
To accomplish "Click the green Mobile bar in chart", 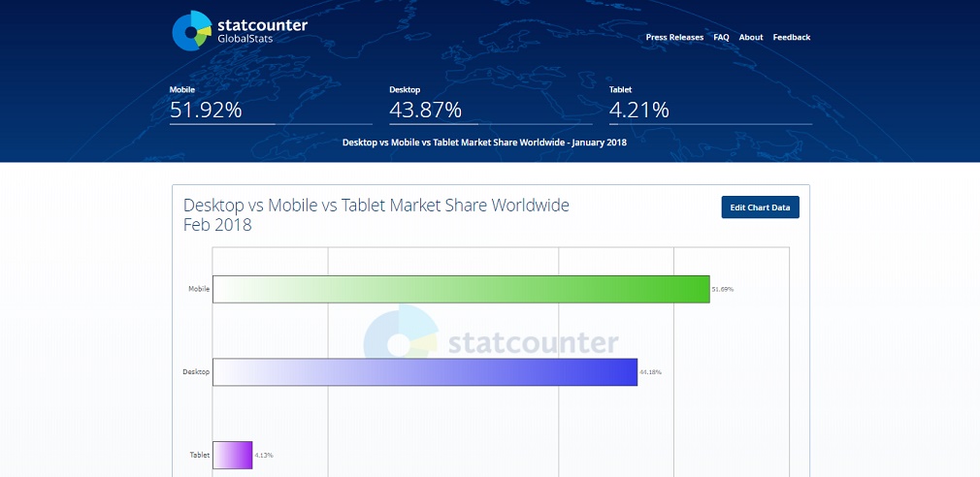I will (x=461, y=289).
